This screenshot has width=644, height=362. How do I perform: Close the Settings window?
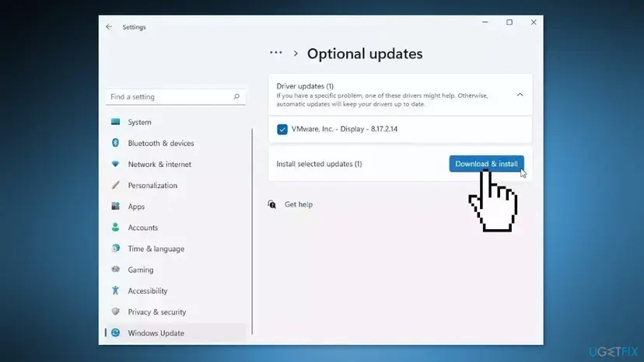coord(534,23)
